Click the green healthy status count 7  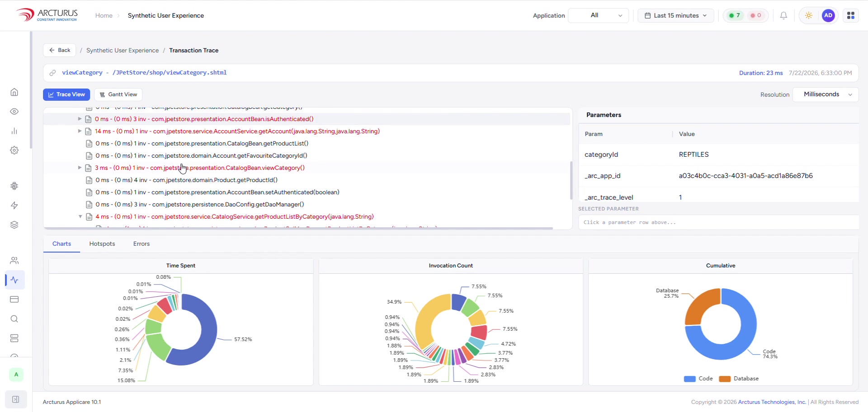735,15
